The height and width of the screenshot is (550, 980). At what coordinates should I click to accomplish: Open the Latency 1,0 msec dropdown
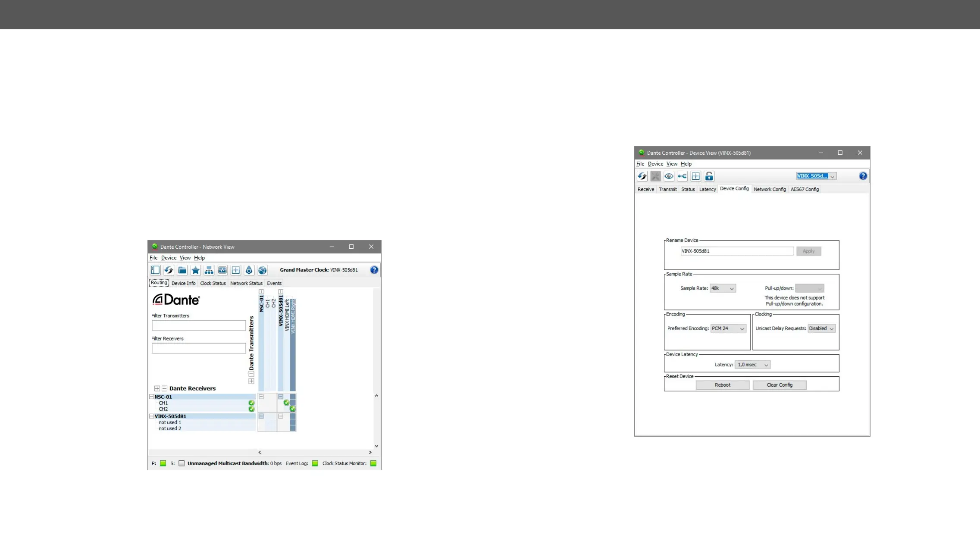click(752, 365)
